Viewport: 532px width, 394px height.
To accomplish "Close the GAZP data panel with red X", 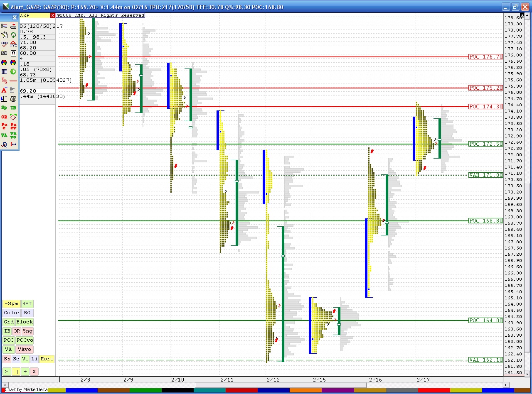I will (53, 15).
